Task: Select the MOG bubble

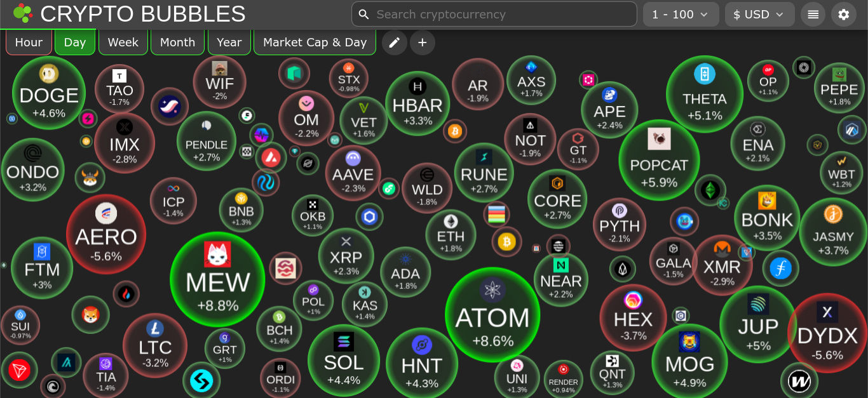Action: (689, 361)
